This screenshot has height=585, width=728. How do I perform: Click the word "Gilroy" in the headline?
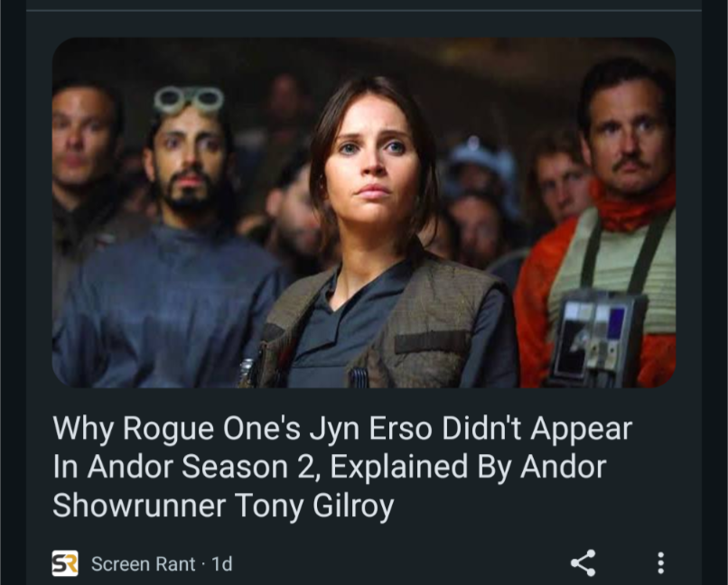[353, 506]
